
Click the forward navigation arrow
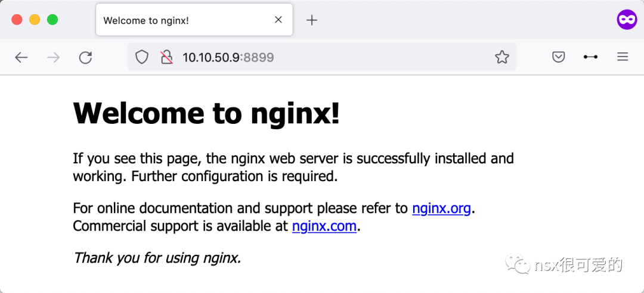click(x=54, y=58)
